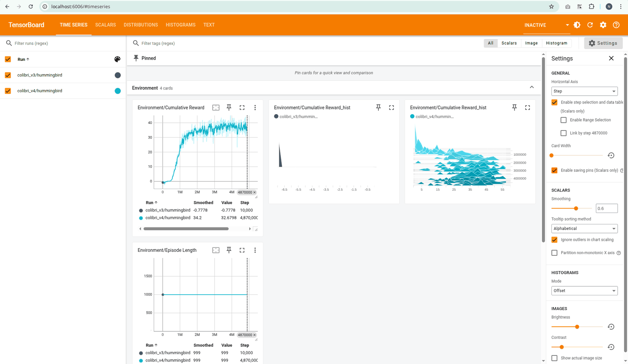Reset Card Width to default

click(x=611, y=155)
